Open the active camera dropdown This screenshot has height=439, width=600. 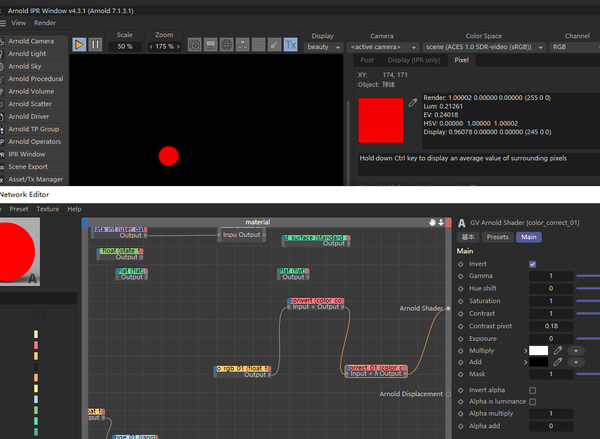[x=383, y=47]
